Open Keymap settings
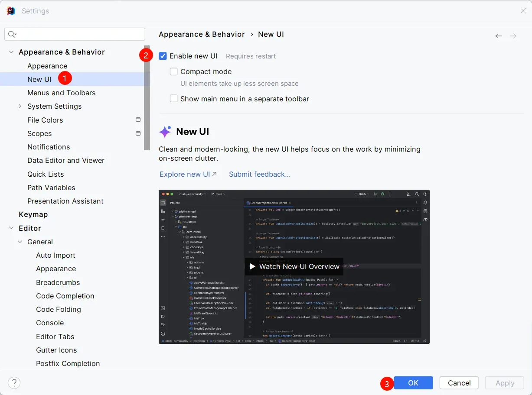Image resolution: width=532 pixels, height=395 pixels. coord(33,214)
